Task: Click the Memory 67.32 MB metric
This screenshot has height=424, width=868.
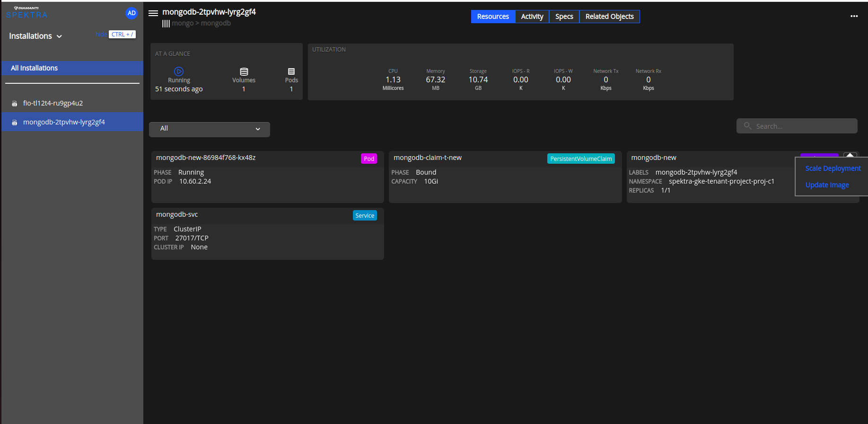Action: (x=436, y=79)
